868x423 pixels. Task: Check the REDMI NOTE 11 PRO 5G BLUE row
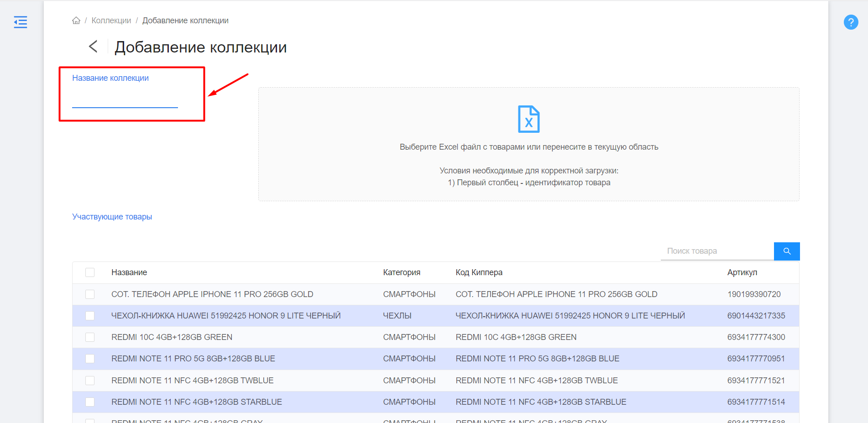(x=90, y=359)
